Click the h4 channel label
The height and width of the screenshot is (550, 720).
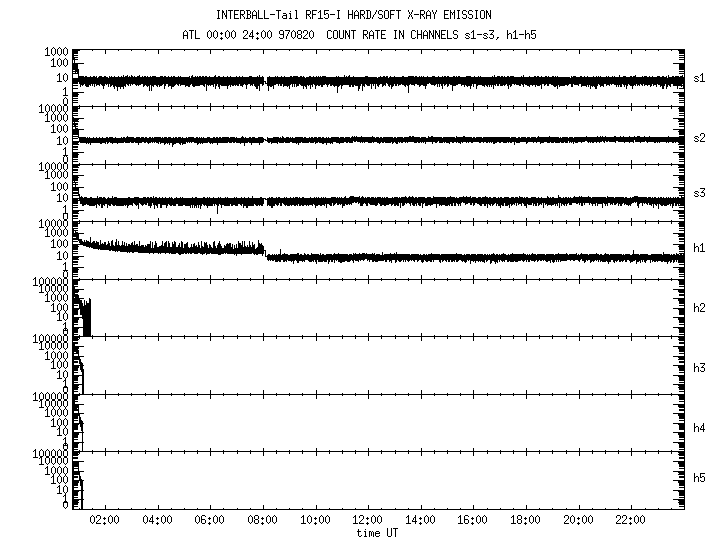click(699, 428)
